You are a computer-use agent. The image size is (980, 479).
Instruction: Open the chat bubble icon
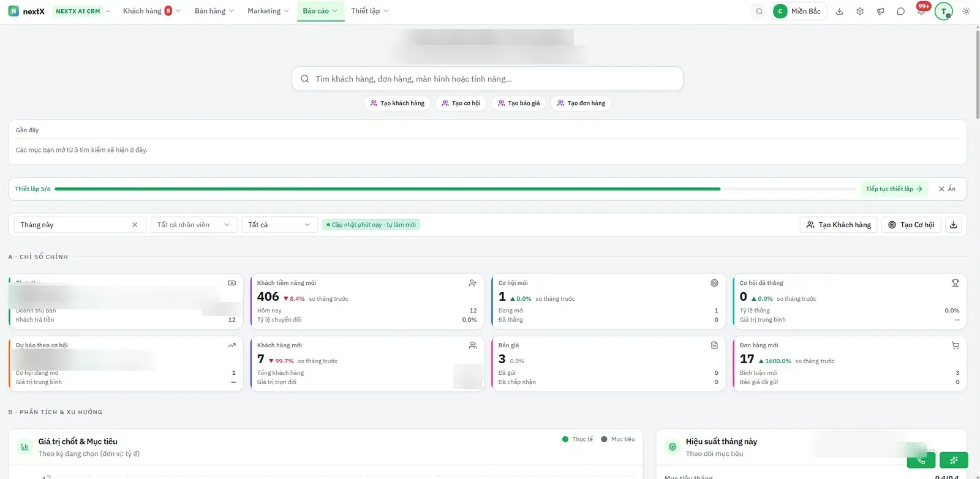[x=900, y=11]
